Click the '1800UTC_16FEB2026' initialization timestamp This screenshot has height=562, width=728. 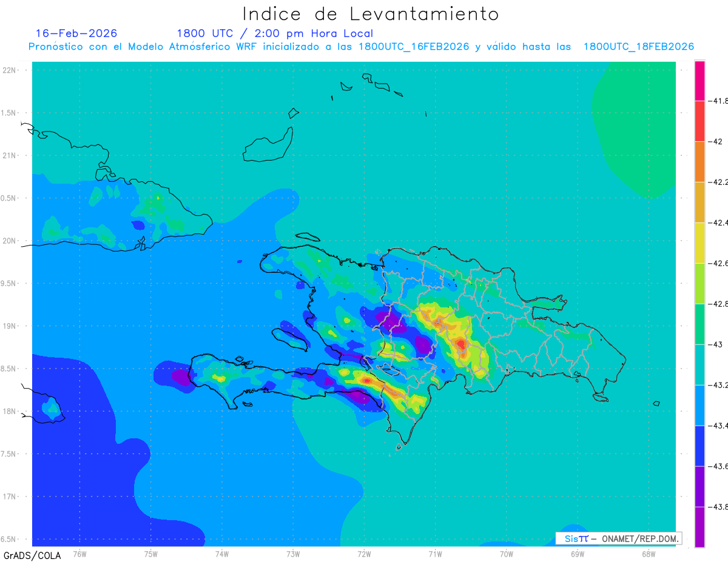click(413, 47)
